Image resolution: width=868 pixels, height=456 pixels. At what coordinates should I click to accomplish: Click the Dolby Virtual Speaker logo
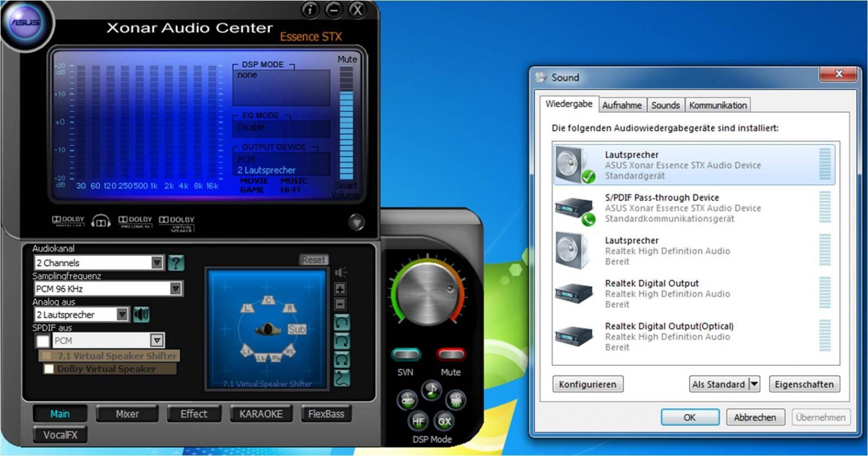pos(176,223)
